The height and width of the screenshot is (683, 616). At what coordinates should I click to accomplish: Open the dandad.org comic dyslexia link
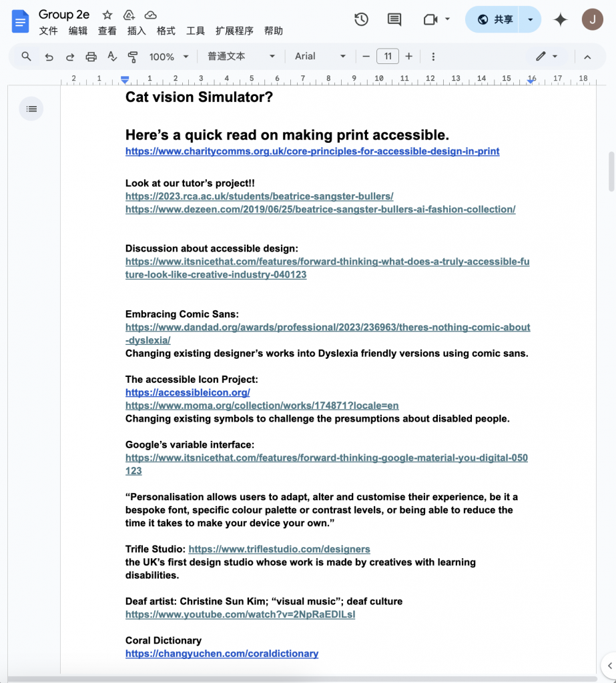(x=328, y=333)
